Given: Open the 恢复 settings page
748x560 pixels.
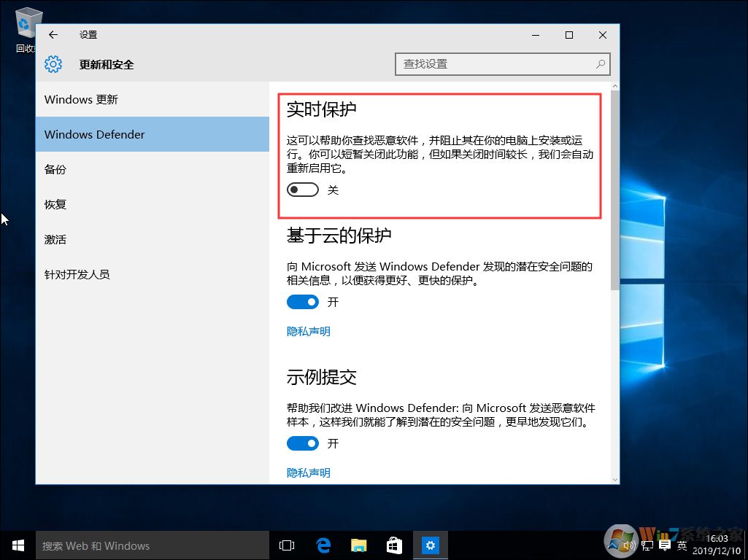Looking at the screenshot, I should [x=55, y=204].
